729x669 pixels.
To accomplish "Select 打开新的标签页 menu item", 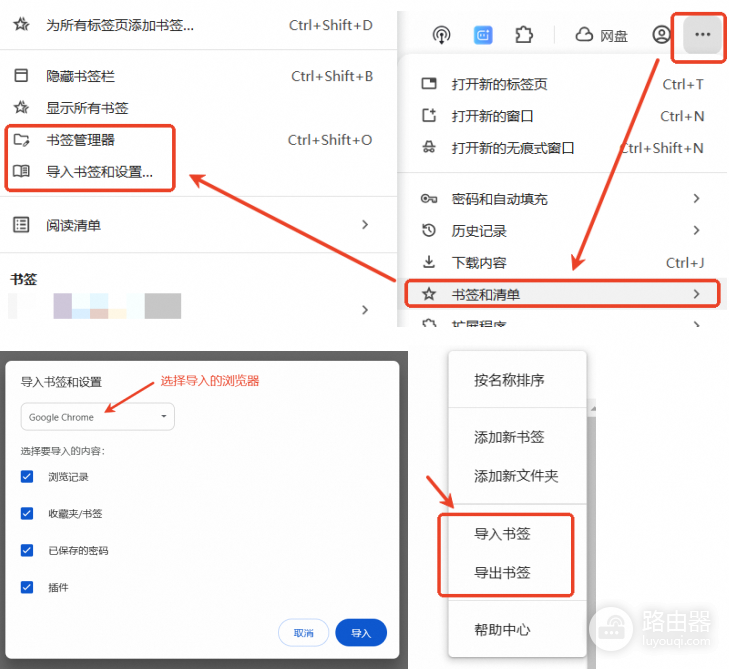I will (562, 84).
